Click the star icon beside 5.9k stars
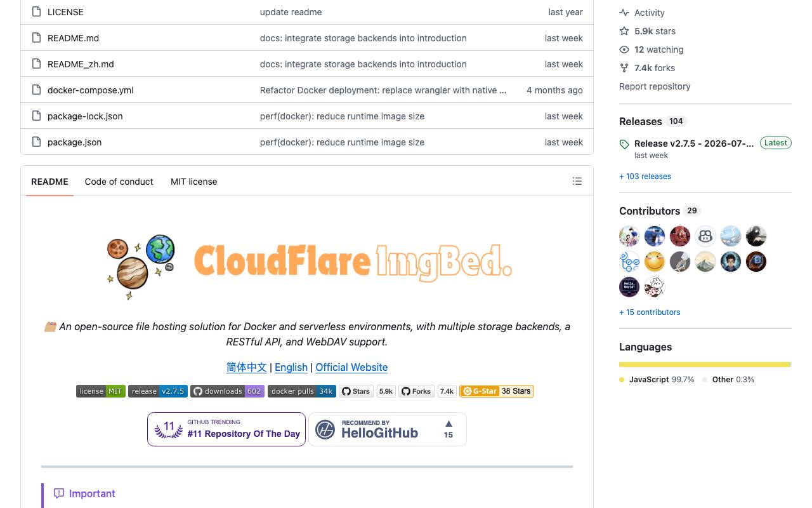This screenshot has width=812, height=508. coord(624,31)
